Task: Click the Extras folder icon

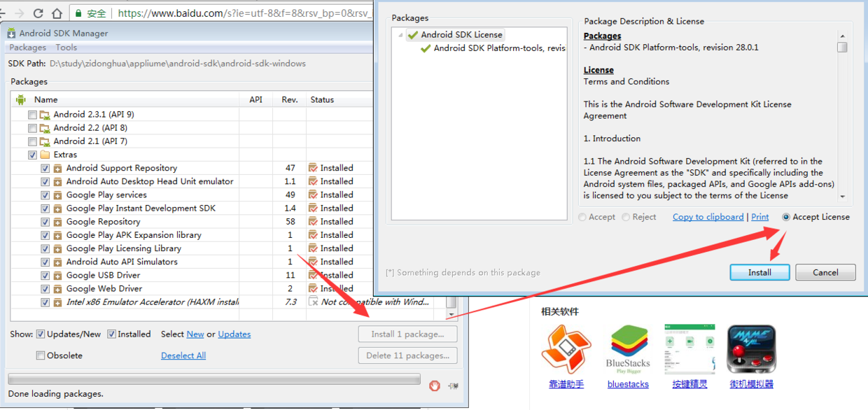Action: 45,155
